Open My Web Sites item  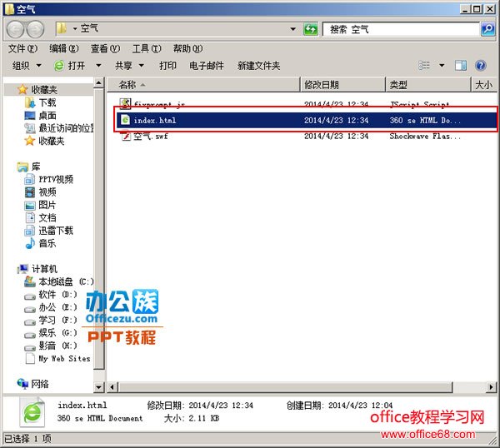pyautogui.click(x=57, y=358)
